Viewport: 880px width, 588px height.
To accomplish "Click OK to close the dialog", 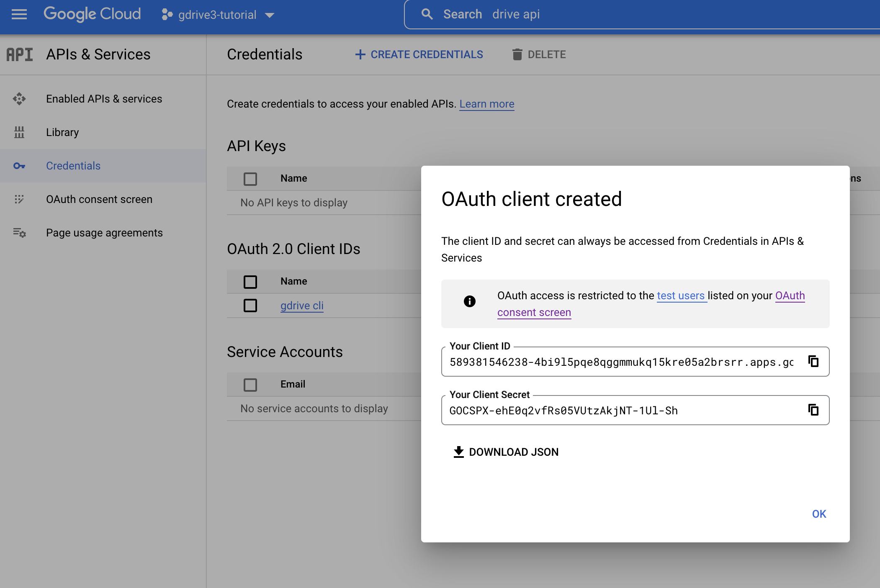I will coord(819,514).
